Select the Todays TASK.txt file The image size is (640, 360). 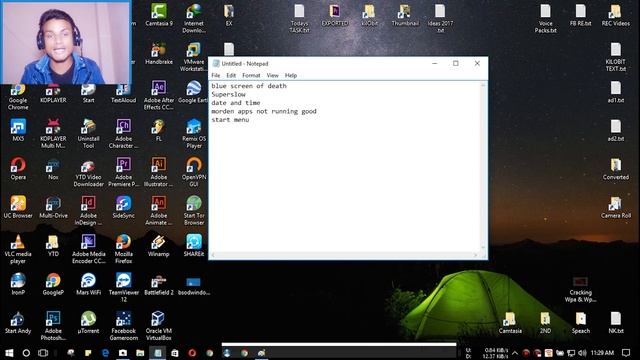point(299,18)
